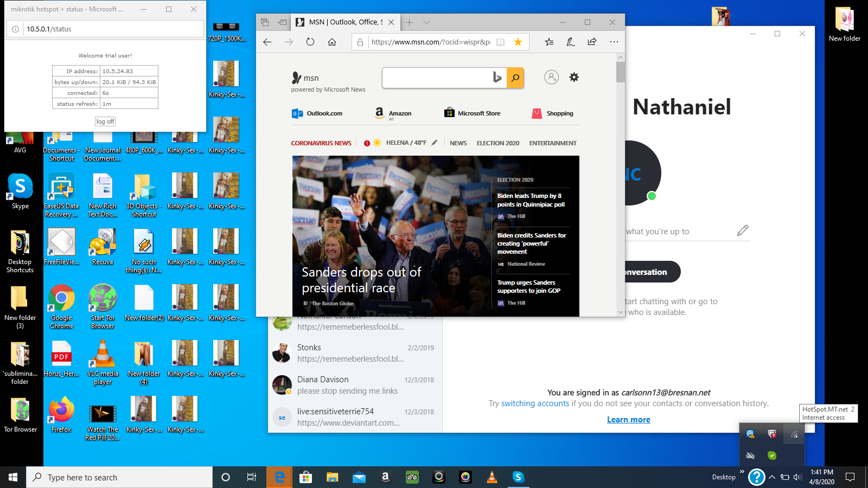Viewport: 868px width, 488px height.
Task: Open Amazon link on MSN
Action: point(393,113)
